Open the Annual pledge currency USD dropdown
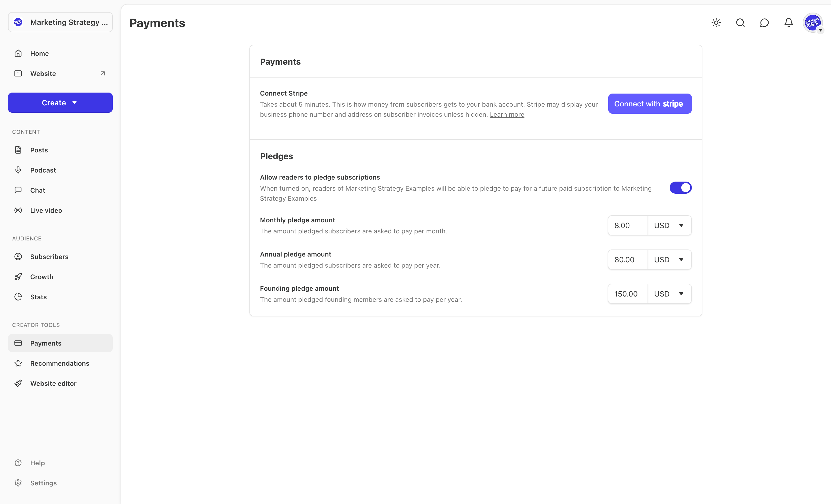Viewport: 831px width, 504px height. point(669,260)
